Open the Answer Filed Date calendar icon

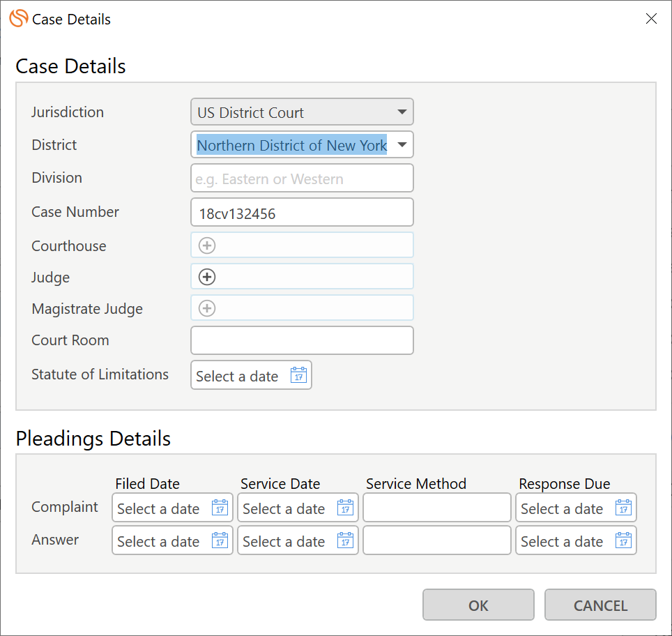coord(220,540)
